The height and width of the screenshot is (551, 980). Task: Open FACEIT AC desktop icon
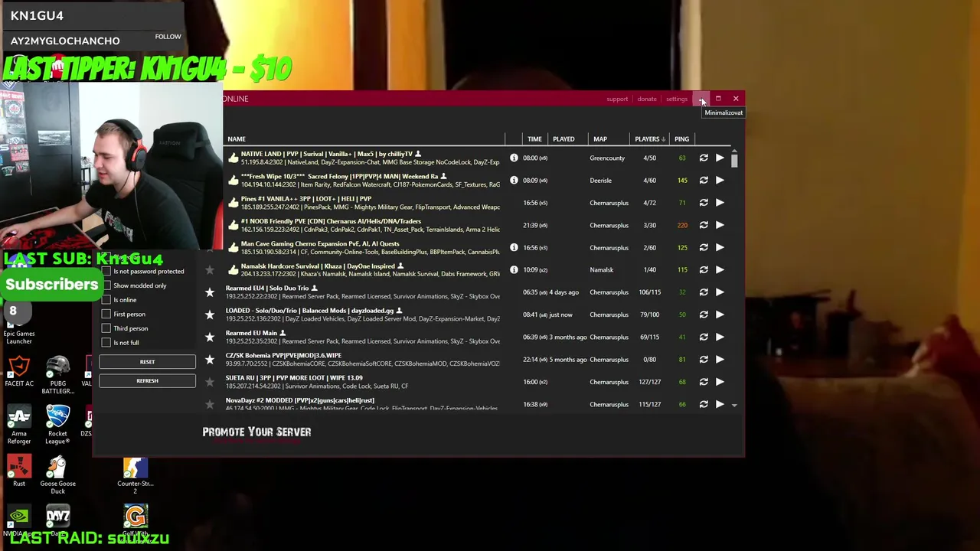tap(19, 372)
